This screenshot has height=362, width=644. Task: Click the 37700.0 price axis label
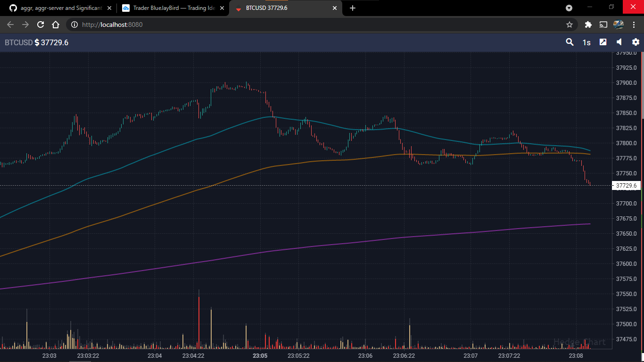coord(626,204)
